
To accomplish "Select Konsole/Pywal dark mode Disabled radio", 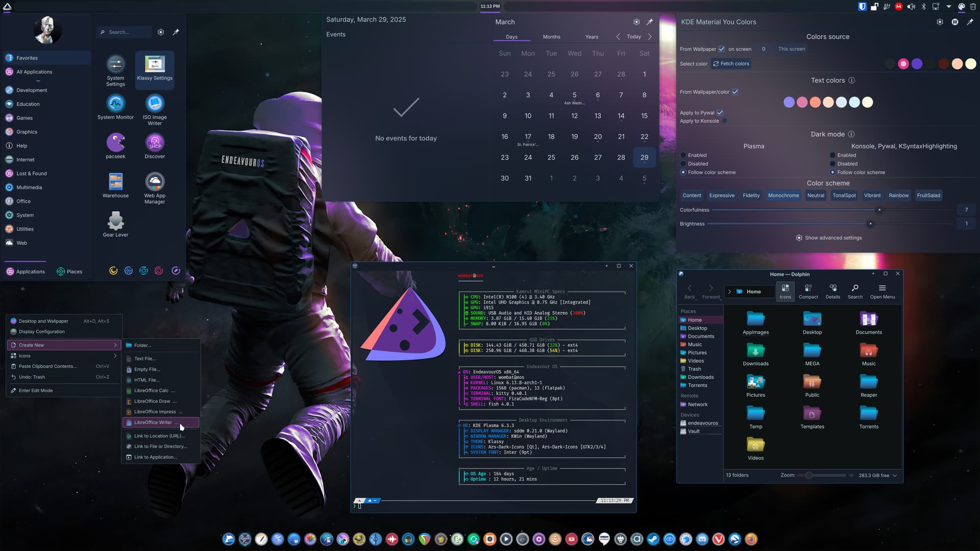I will (832, 164).
